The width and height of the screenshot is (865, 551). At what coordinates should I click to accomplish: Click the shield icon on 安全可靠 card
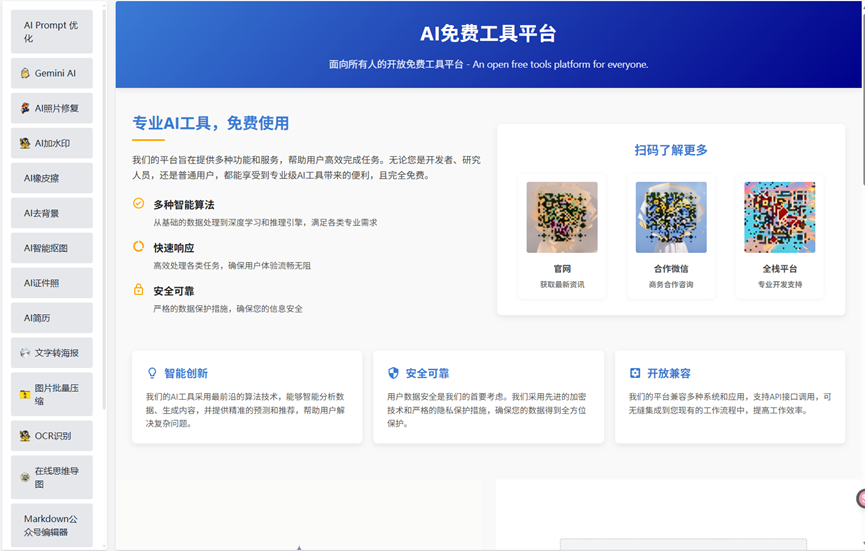(x=393, y=373)
